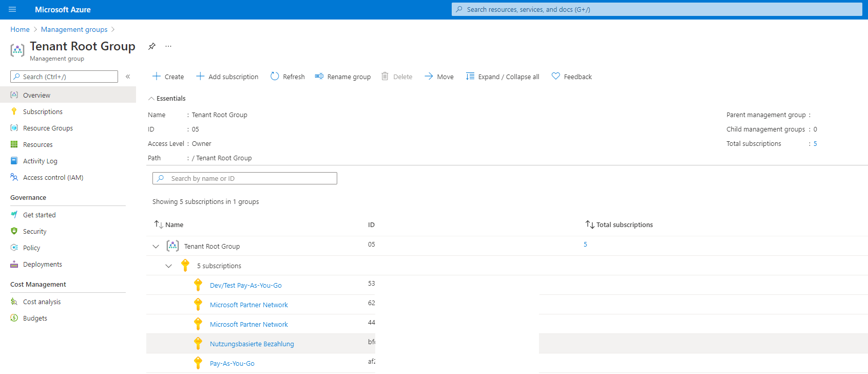Click the Feedback heart icon
This screenshot has height=374, width=868.
tap(555, 76)
